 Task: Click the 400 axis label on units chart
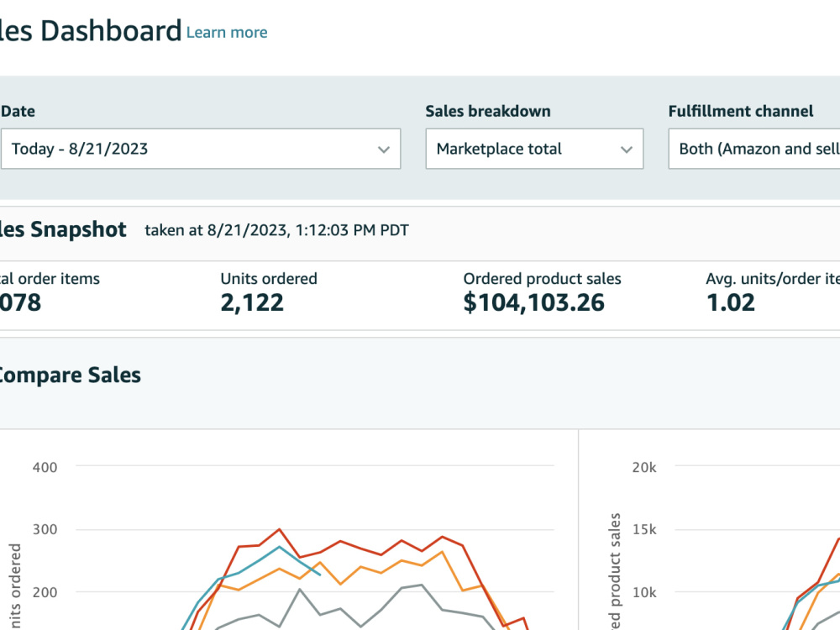[x=45, y=467]
